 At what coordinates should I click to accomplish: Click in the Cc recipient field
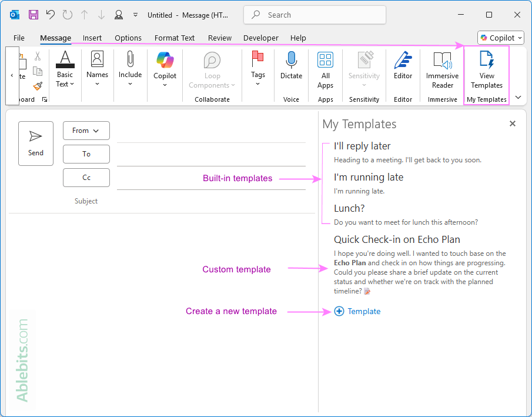[211, 178]
